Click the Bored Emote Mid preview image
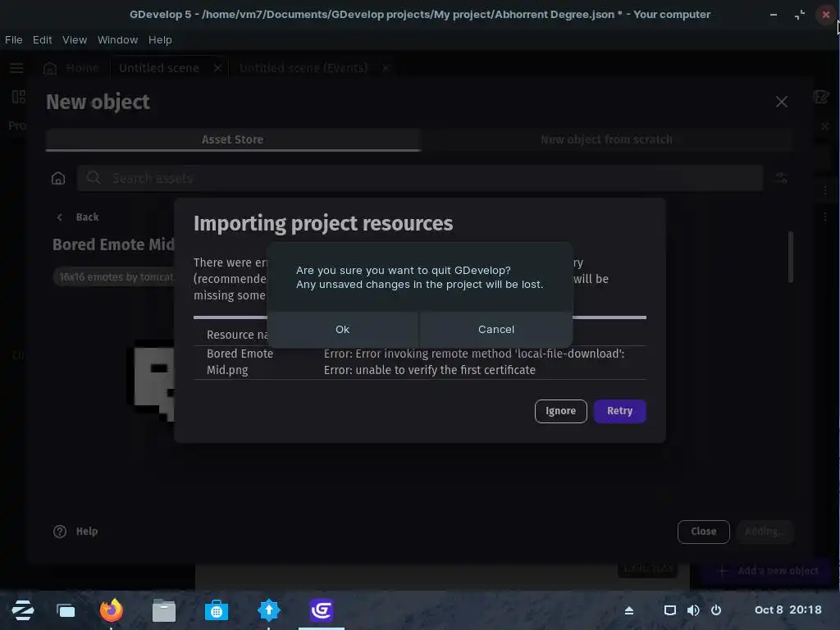Image resolution: width=840 pixels, height=630 pixels. [151, 381]
